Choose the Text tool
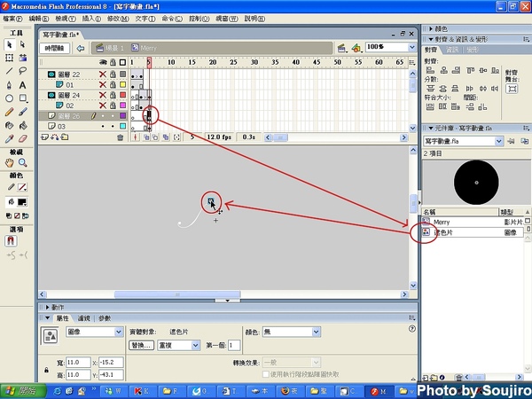Screen dimensions: 532x399 coord(22,85)
